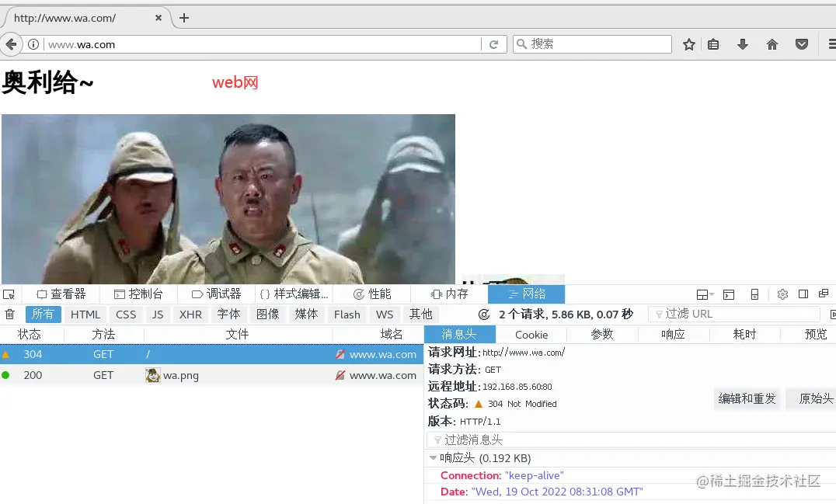836x504 pixels.
Task: Click the 编辑和重发 edit and resend button
Action: (747, 398)
